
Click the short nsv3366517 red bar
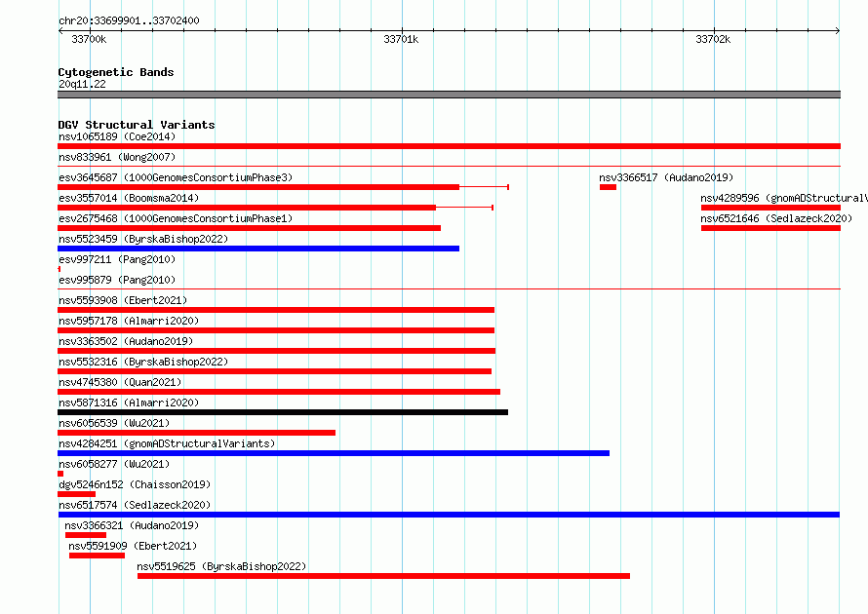pos(608,187)
